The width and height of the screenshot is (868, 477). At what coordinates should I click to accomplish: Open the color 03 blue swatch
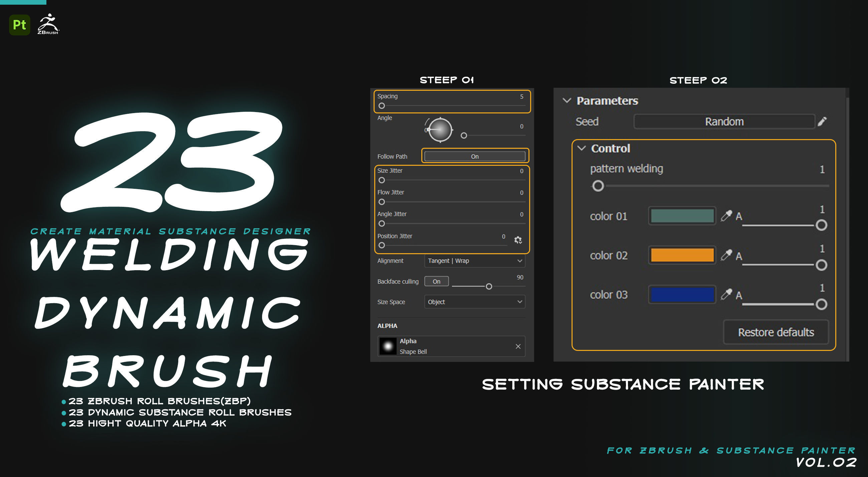pyautogui.click(x=682, y=295)
